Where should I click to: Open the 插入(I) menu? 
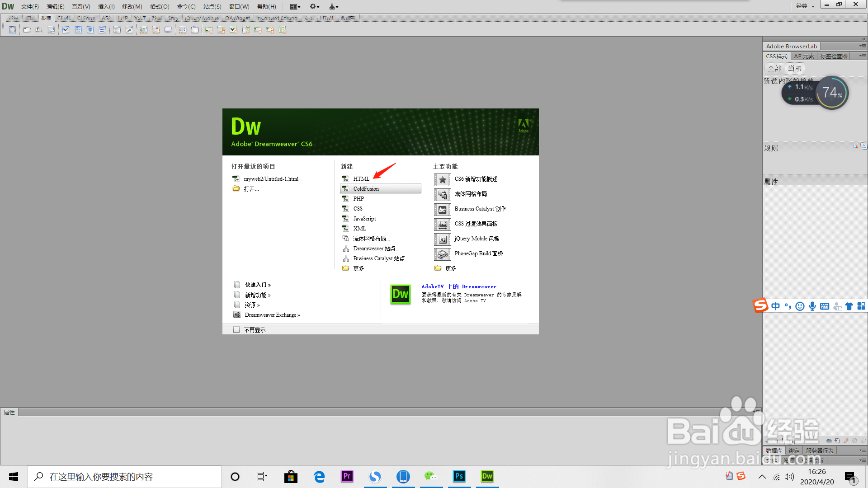point(106,6)
